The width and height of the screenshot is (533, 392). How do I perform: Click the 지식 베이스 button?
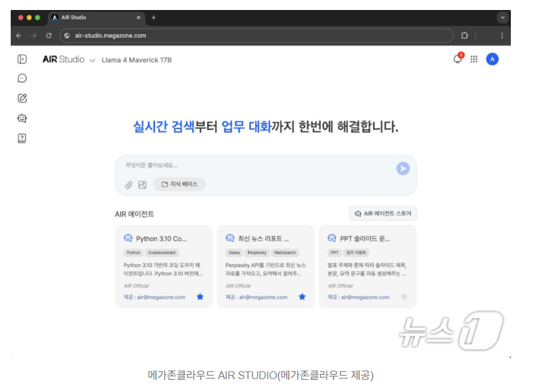[179, 184]
